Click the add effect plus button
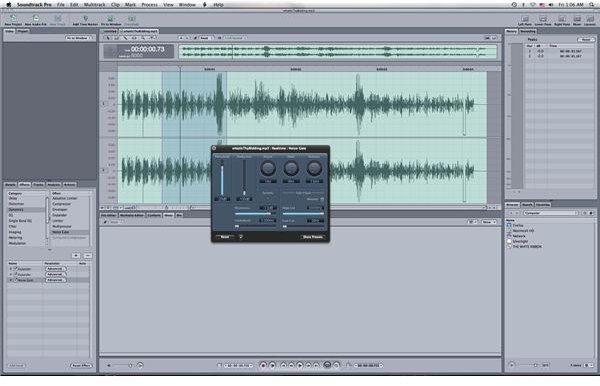600x386 pixels. [x=76, y=256]
